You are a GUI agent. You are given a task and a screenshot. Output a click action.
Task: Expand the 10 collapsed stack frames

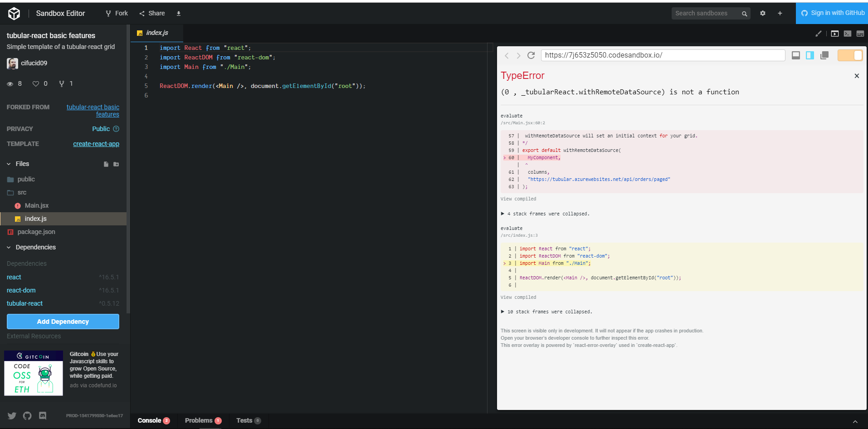546,312
